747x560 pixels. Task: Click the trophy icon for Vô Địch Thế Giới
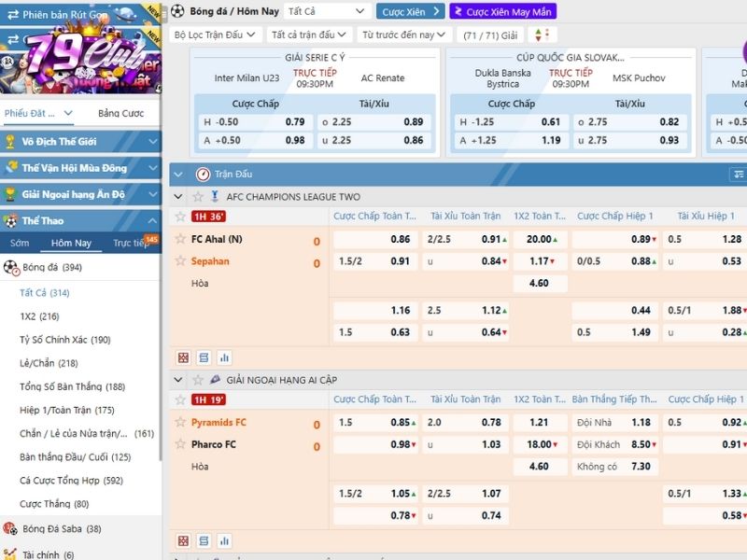11,143
